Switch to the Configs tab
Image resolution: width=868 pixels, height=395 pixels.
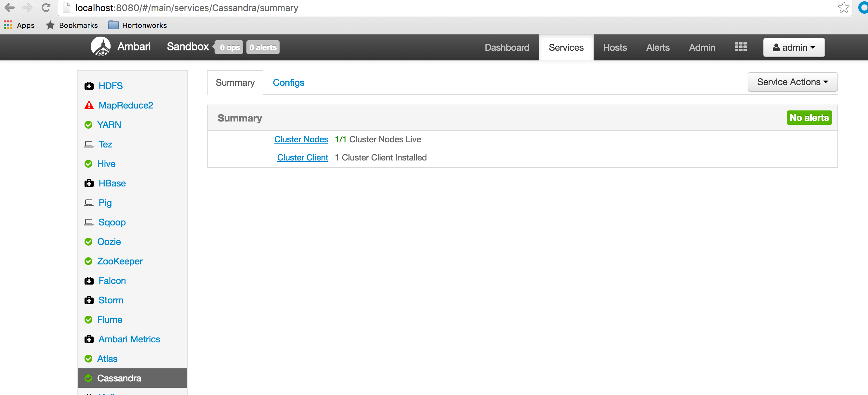coord(288,83)
